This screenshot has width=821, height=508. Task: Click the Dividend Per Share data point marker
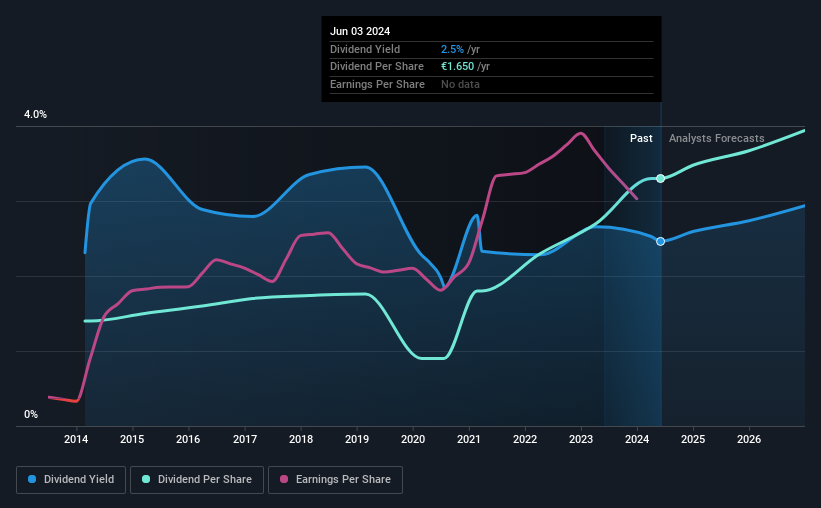coord(661,179)
